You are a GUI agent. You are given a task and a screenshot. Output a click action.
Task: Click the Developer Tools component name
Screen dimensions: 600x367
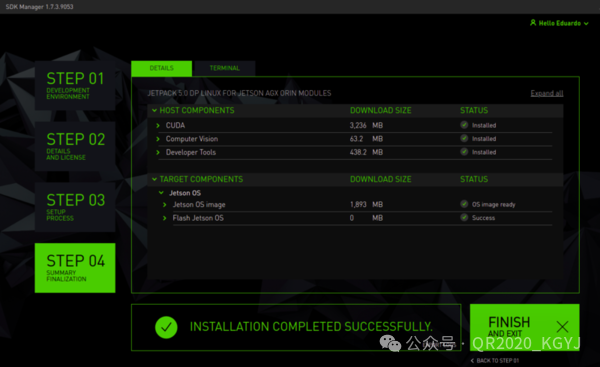pos(191,152)
